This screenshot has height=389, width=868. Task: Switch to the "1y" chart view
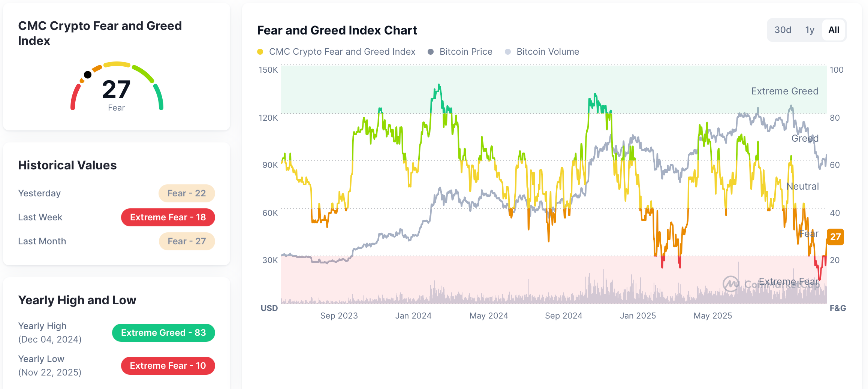tap(810, 30)
